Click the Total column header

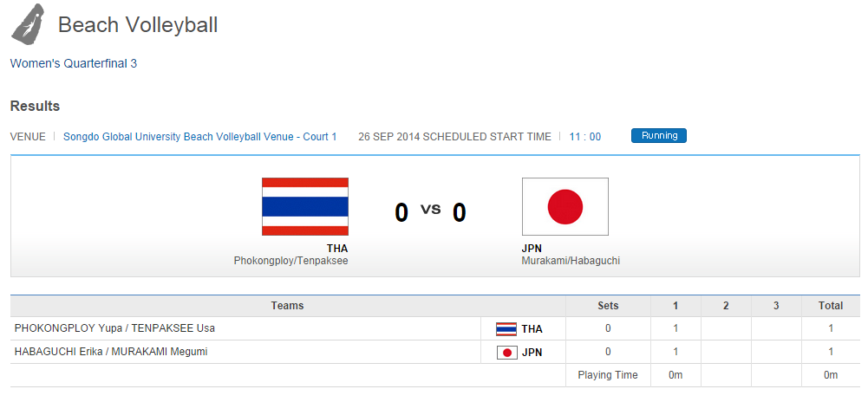click(830, 306)
